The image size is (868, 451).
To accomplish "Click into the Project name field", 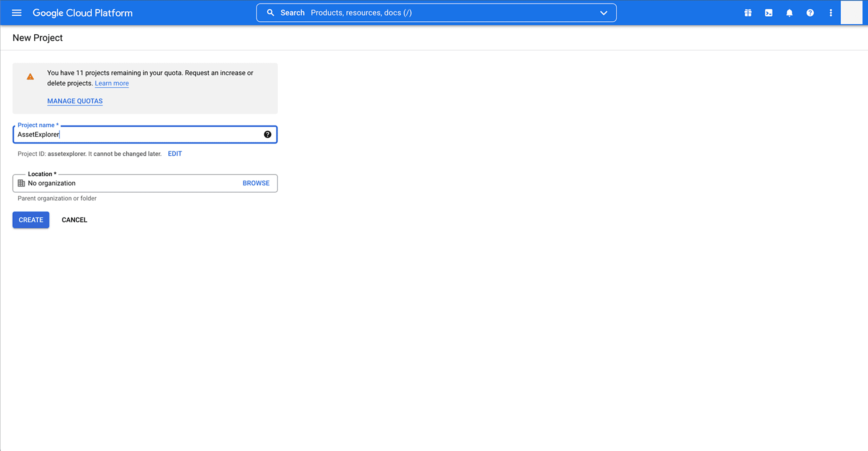I will coord(145,135).
